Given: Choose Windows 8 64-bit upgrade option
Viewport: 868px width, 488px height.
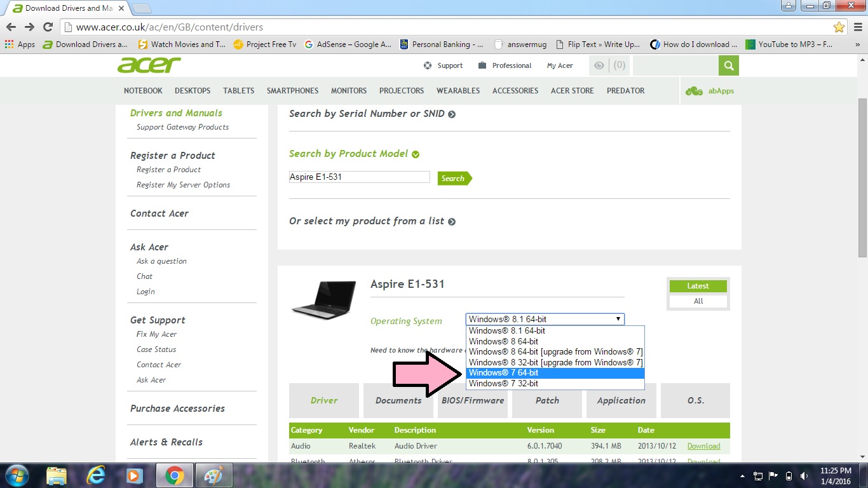Looking at the screenshot, I should coord(555,352).
